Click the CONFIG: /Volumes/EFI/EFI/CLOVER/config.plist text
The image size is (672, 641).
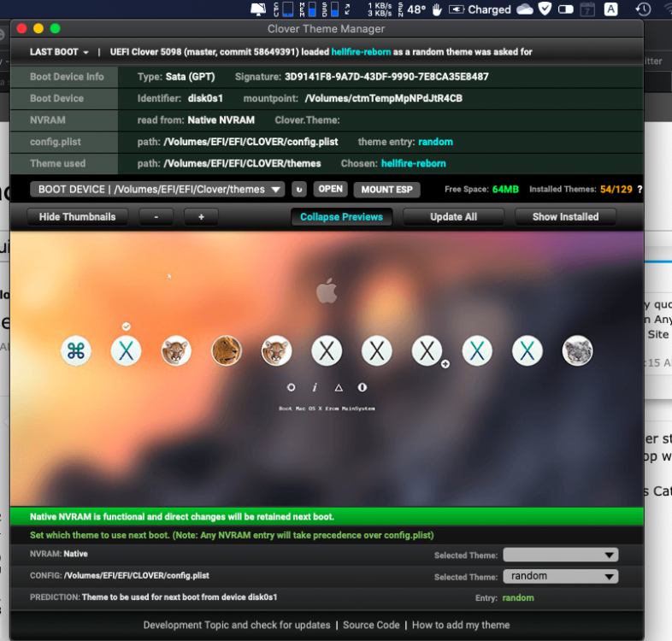point(119,575)
